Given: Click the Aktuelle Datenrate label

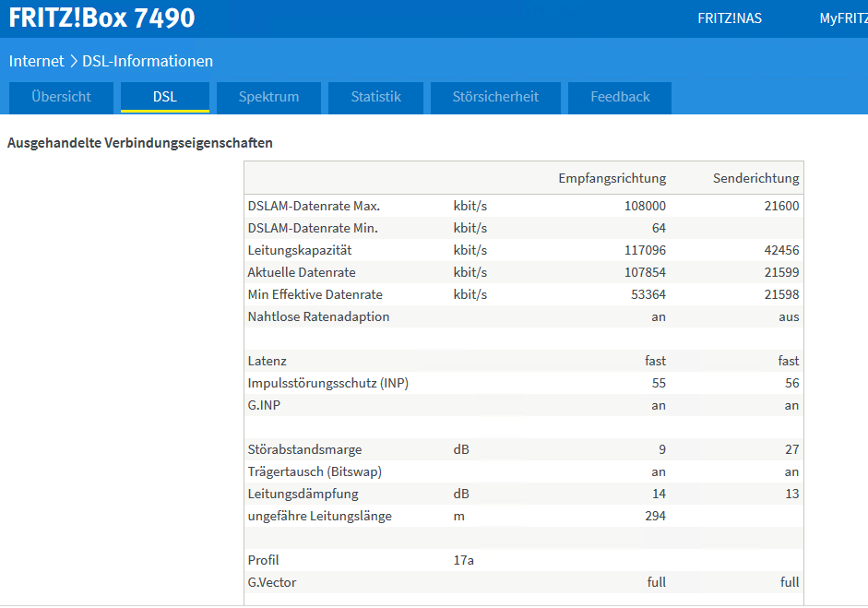Looking at the screenshot, I should coord(302,272).
